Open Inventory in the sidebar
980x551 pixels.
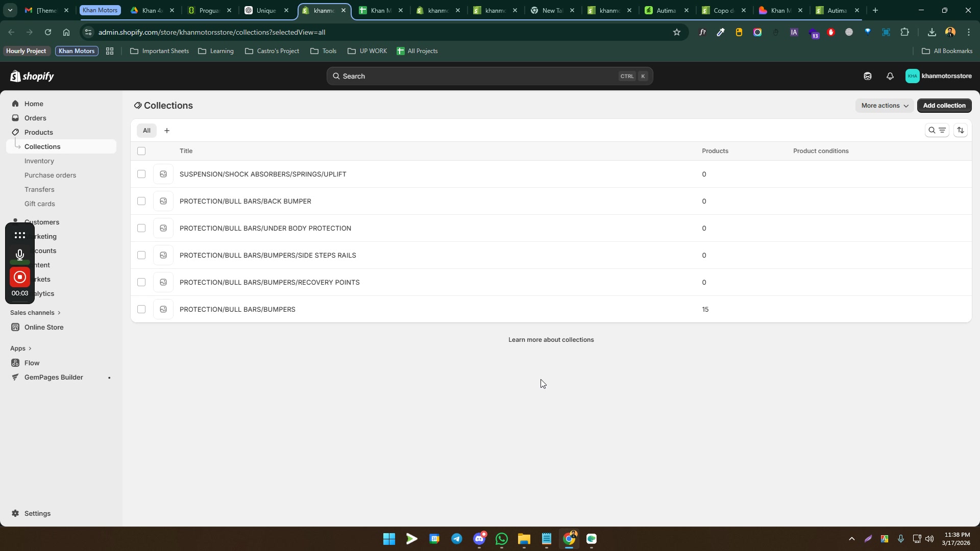tap(39, 161)
